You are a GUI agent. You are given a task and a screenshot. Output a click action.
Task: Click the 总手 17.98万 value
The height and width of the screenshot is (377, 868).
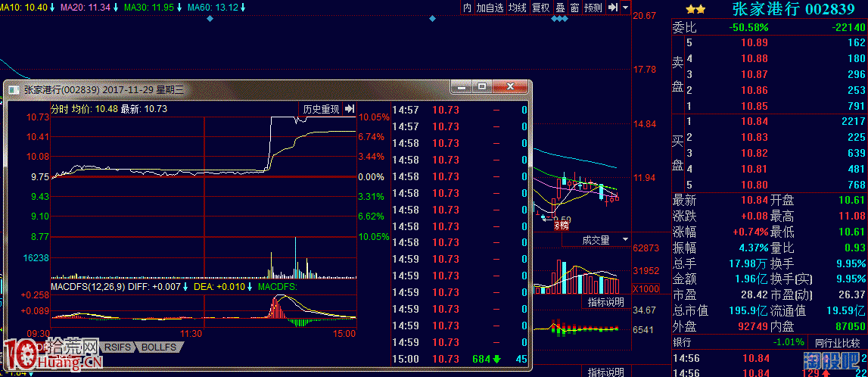click(749, 263)
